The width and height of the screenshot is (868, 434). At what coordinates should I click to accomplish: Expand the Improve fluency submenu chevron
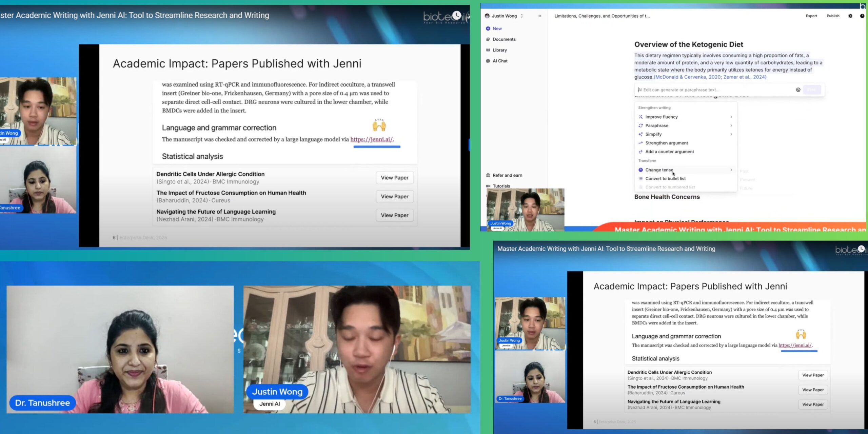pos(731,117)
